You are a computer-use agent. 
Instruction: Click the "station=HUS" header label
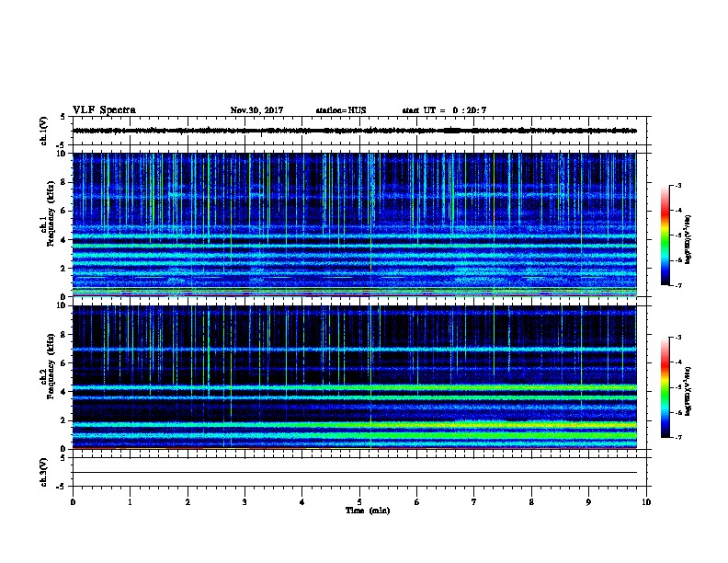341,110
